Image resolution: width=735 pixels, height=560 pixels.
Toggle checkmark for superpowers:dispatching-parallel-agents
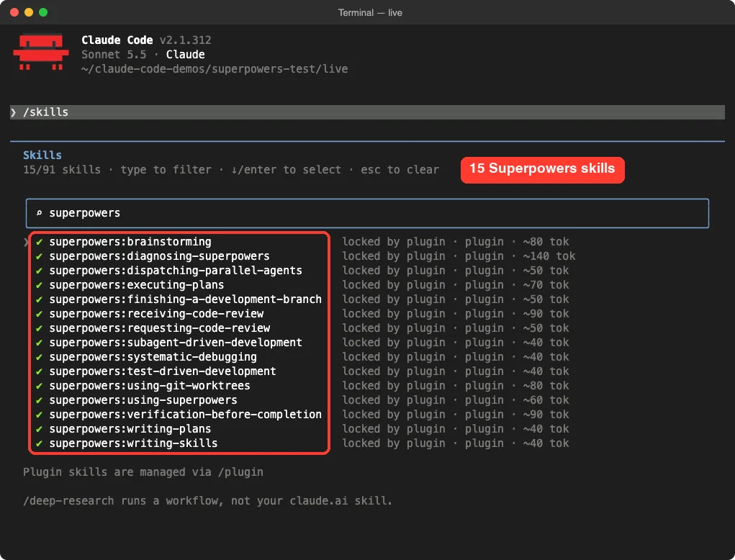click(x=40, y=271)
